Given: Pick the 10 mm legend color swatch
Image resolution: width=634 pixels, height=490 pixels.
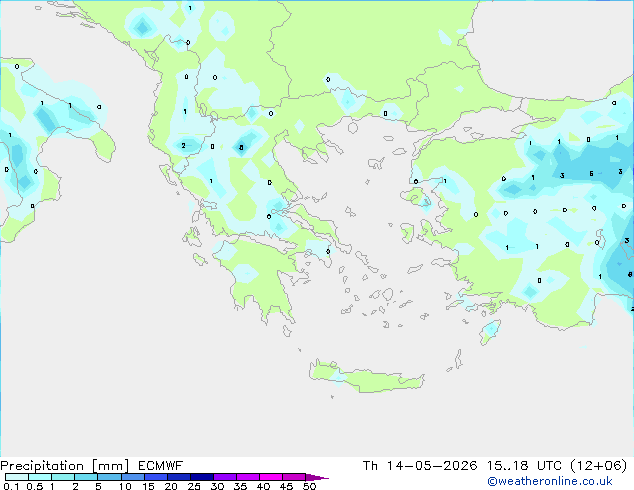Looking at the screenshot, I should tap(132, 477).
